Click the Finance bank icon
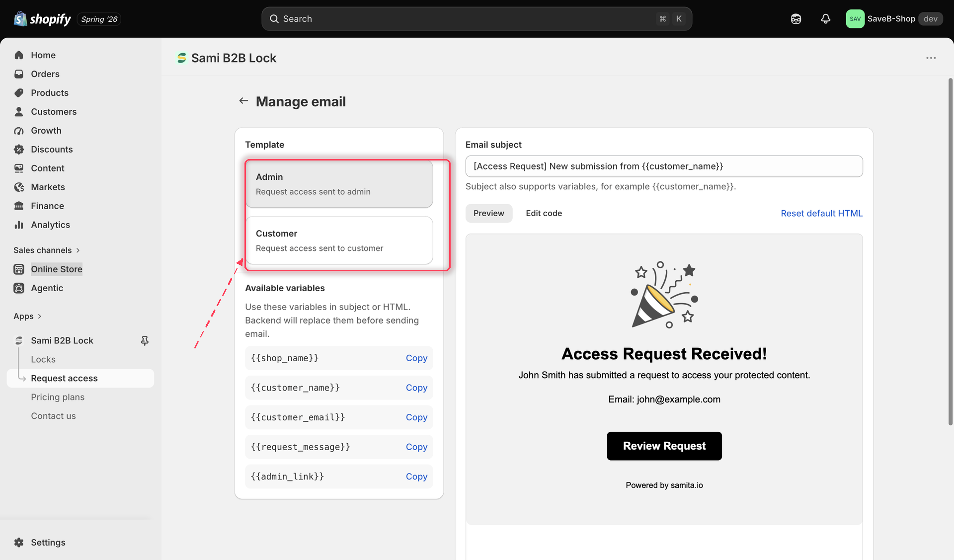The image size is (954, 560). coord(19,206)
